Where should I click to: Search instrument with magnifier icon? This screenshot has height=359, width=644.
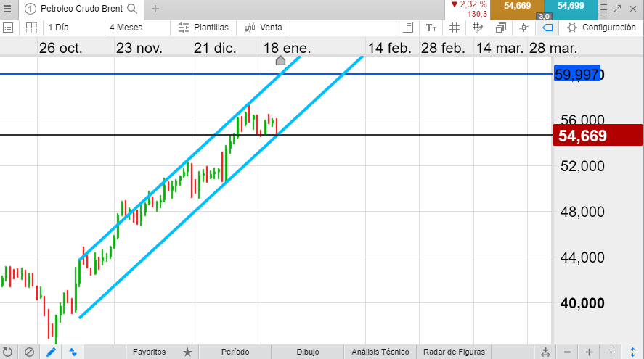[x=132, y=9]
